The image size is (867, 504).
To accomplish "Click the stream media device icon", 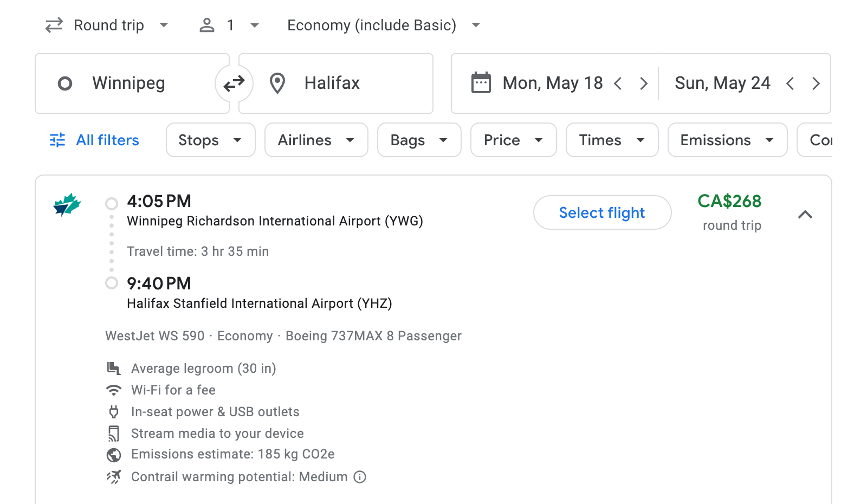I will click(x=114, y=433).
